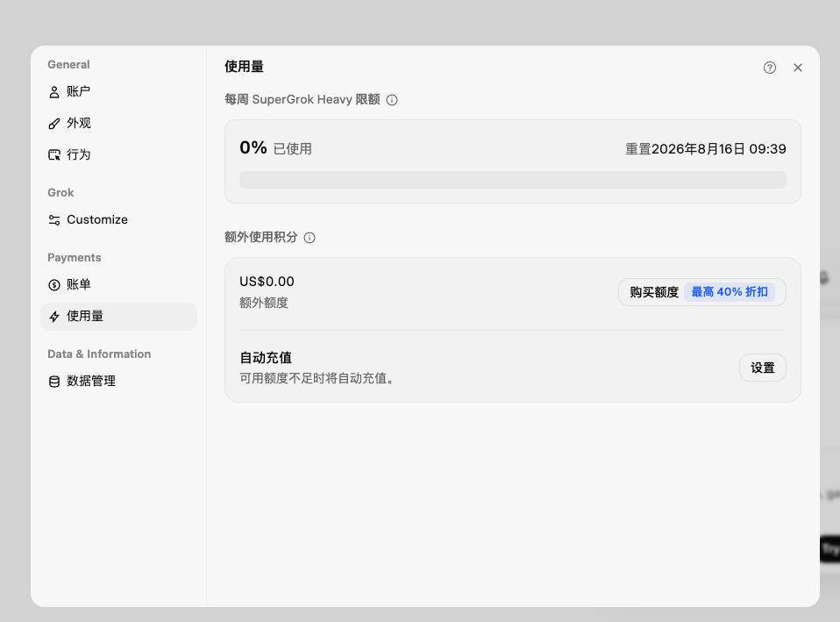This screenshot has height=622, width=840.
Task: Select 账单 under Payments
Action: (x=118, y=285)
